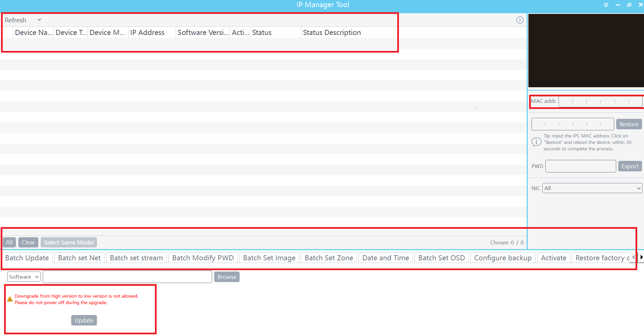This screenshot has width=644, height=335.
Task: Click the PWD input field
Action: point(581,166)
